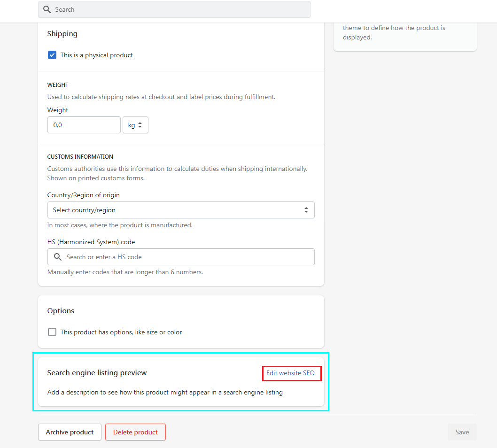Click the 'Search or enter a HS code' field
Screen dimensions: 497x448
(181, 257)
